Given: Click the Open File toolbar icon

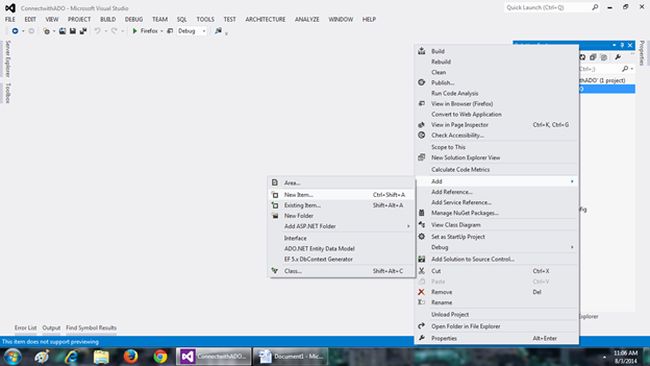Looking at the screenshot, I should [x=62, y=31].
